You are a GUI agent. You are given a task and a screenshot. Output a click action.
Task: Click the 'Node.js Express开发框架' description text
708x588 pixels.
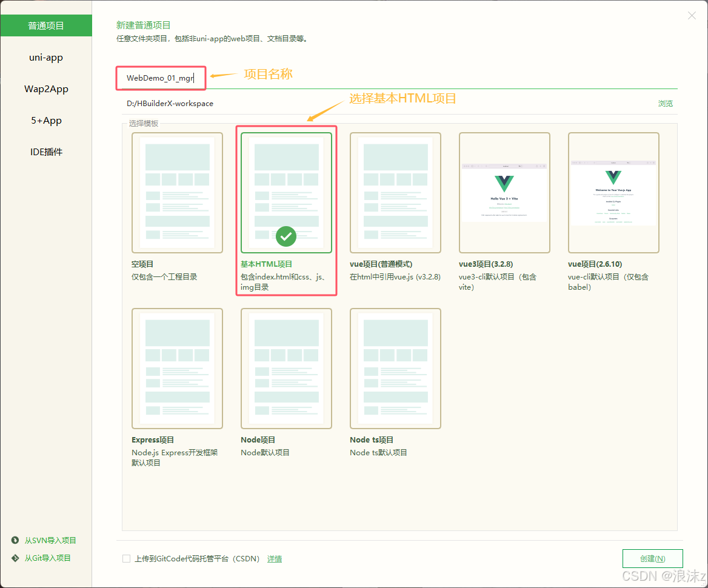(x=175, y=452)
